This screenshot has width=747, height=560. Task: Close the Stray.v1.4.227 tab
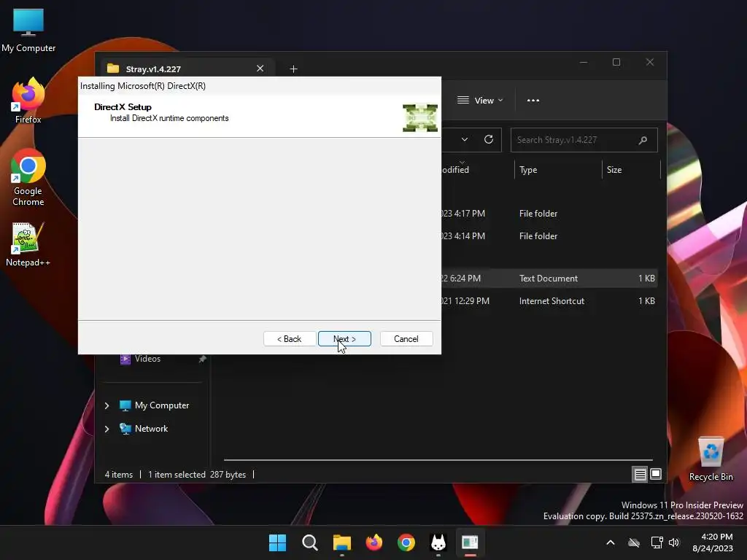point(260,69)
